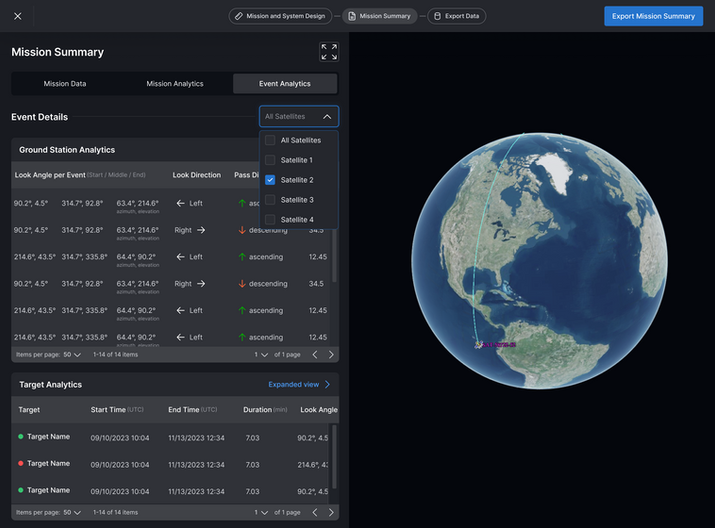Open the Export Data step
Image resolution: width=715 pixels, height=528 pixels.
tap(456, 16)
